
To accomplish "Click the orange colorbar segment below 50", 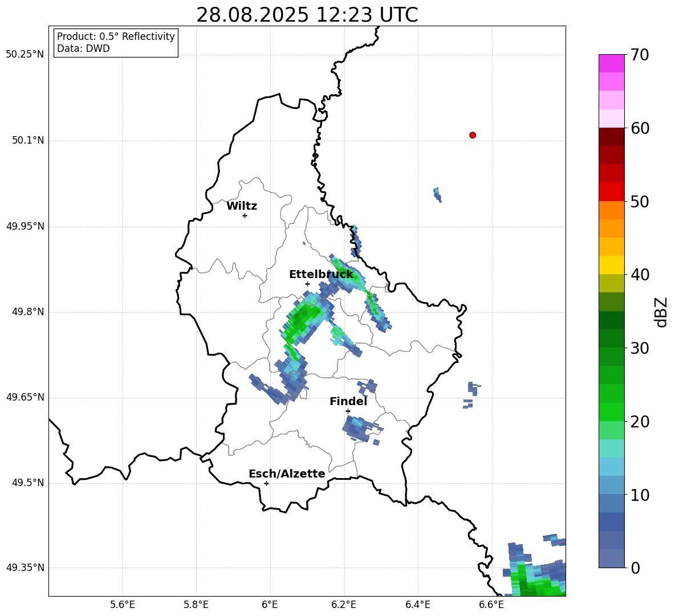I will (611, 210).
